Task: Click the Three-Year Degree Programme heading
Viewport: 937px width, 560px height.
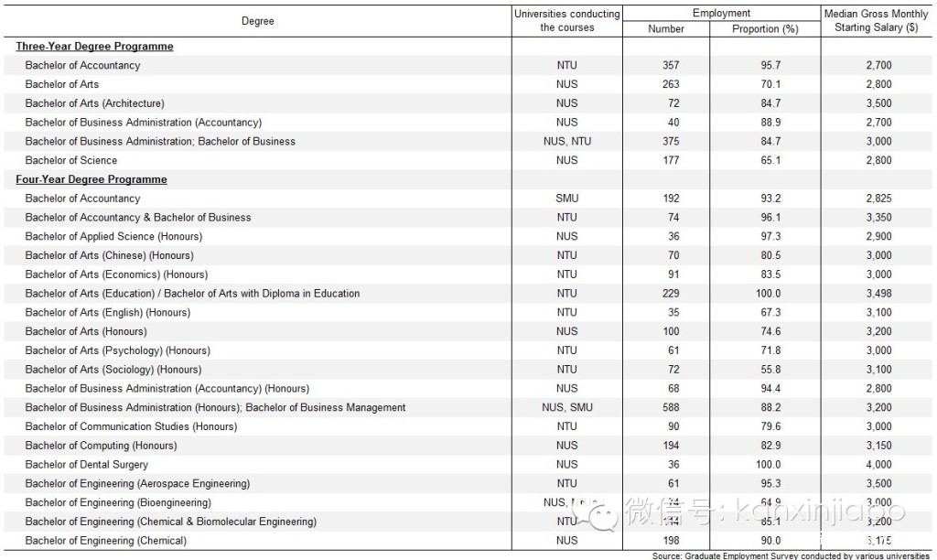Action: coord(94,47)
